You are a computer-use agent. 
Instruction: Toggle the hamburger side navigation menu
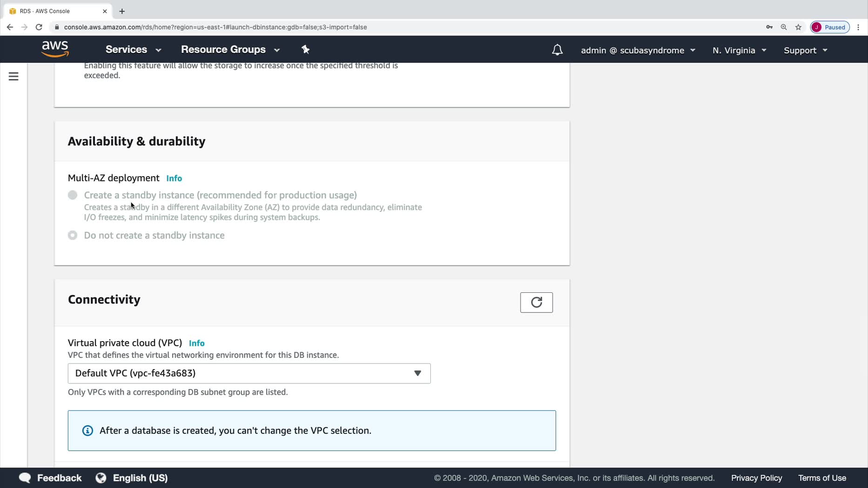coord(13,76)
